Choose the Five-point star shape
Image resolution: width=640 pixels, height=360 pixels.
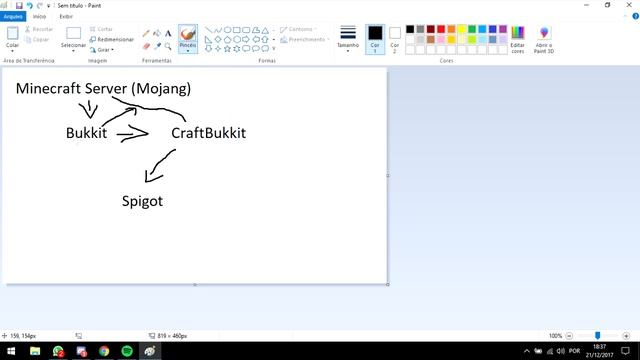coord(227,49)
